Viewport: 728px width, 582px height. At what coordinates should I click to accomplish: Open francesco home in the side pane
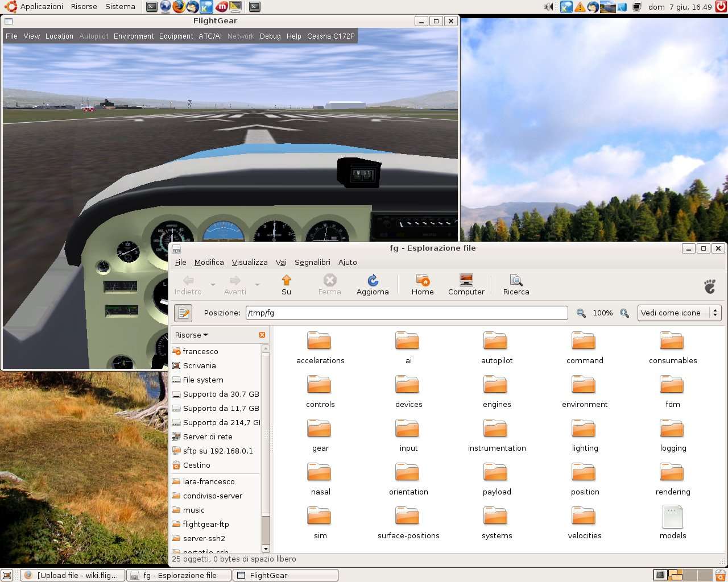coord(216,351)
